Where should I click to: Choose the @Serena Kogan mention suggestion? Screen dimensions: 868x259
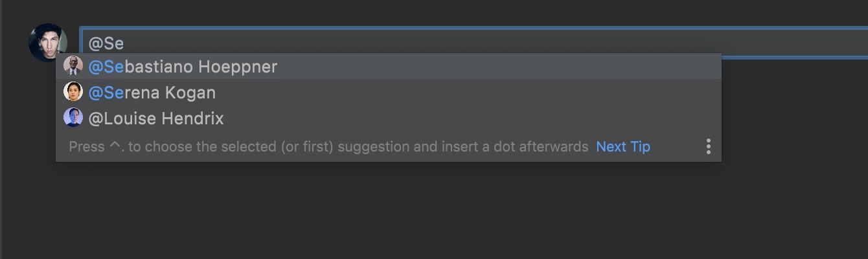click(x=389, y=92)
